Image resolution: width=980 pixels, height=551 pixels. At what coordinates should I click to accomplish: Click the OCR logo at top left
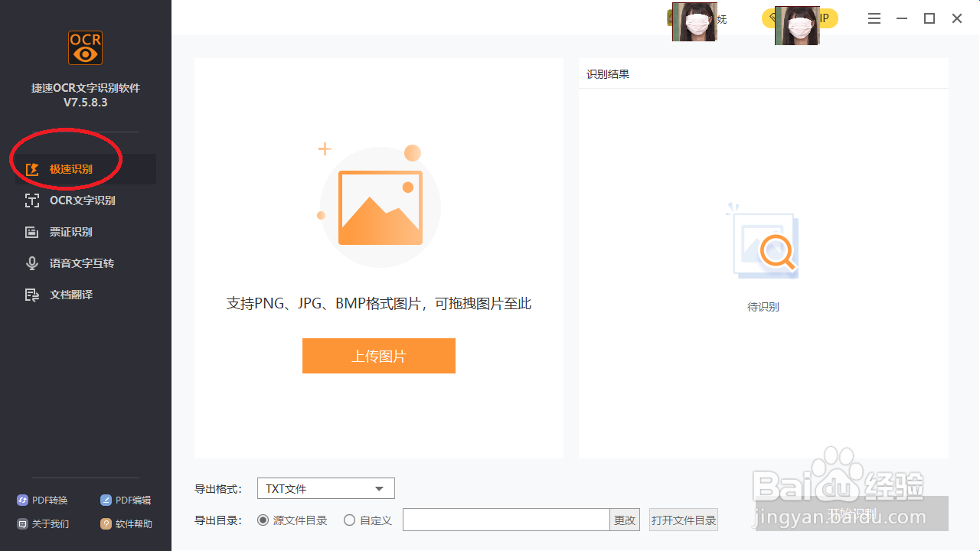point(84,47)
